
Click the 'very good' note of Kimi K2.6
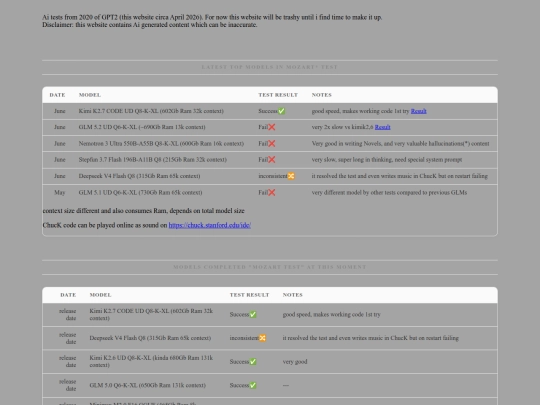(x=295, y=362)
